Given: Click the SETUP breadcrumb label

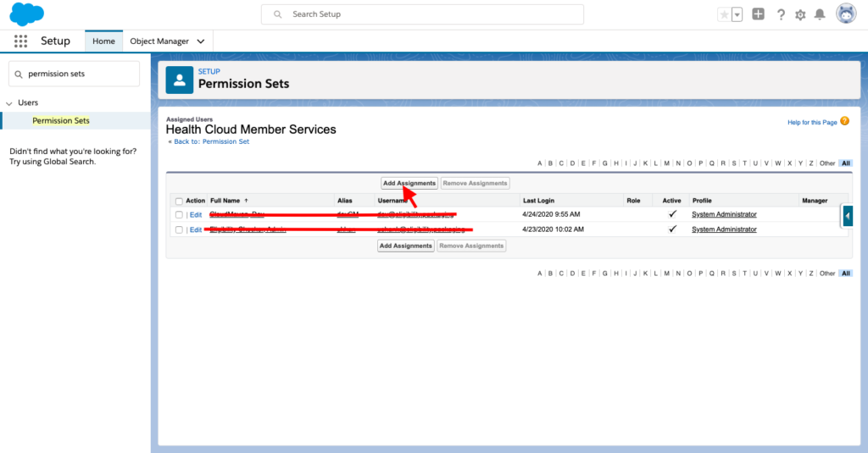Looking at the screenshot, I should pos(209,71).
